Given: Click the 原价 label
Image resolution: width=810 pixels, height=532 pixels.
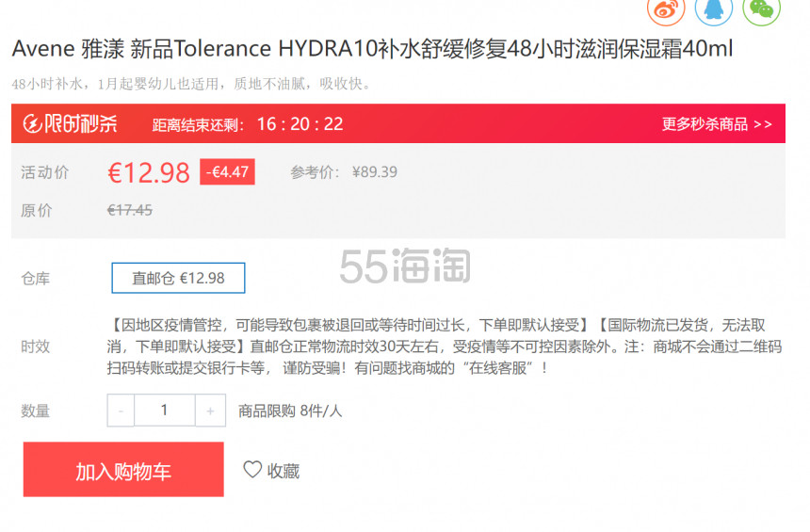Looking at the screenshot, I should click(36, 211).
